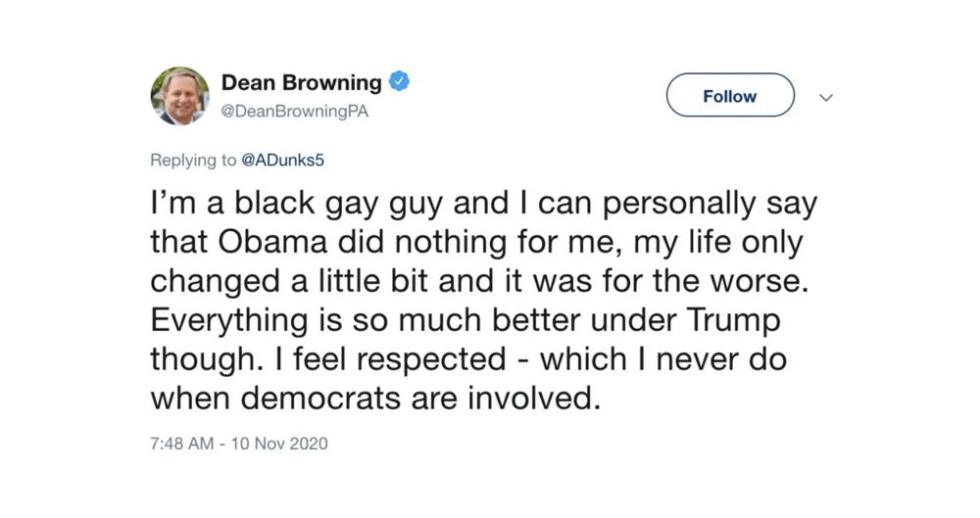Click the blue verified checkmark badge
980x518 pixels.
coord(400,81)
